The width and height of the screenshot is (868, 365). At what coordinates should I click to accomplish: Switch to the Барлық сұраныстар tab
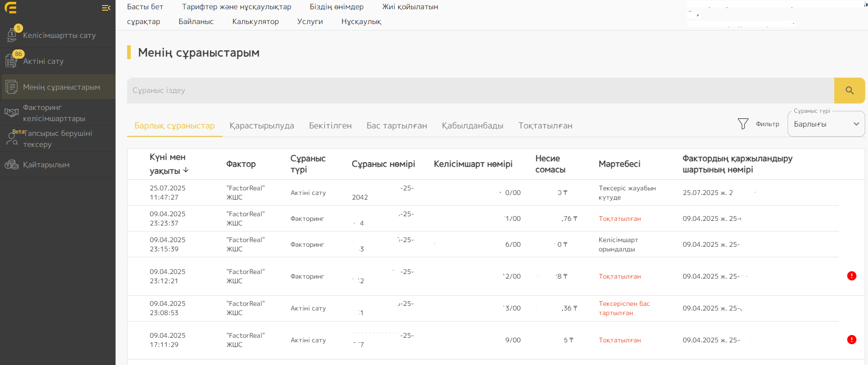(175, 126)
